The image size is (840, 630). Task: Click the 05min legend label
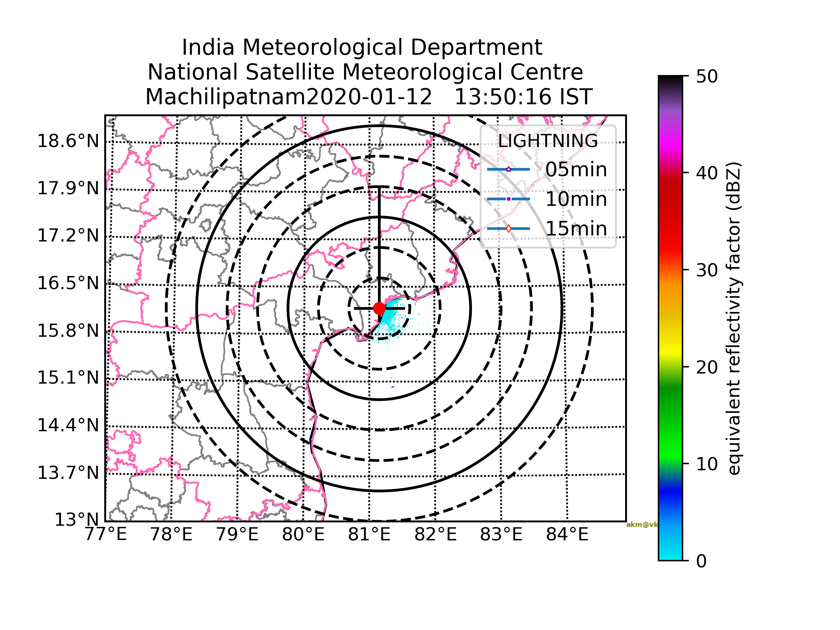576,169
